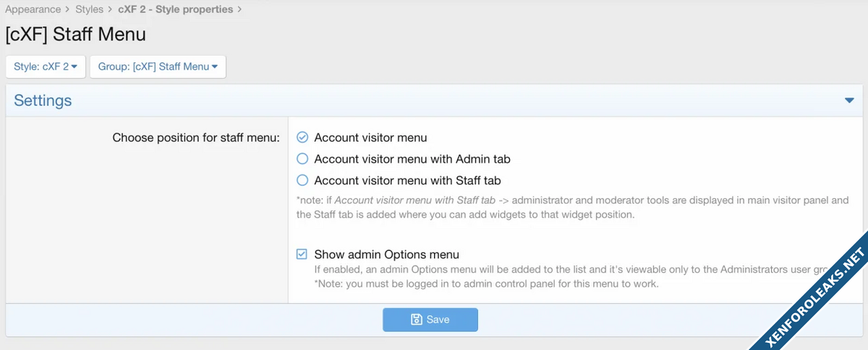Navigate to Styles in the breadcrumb
The image size is (868, 350).
click(90, 9)
